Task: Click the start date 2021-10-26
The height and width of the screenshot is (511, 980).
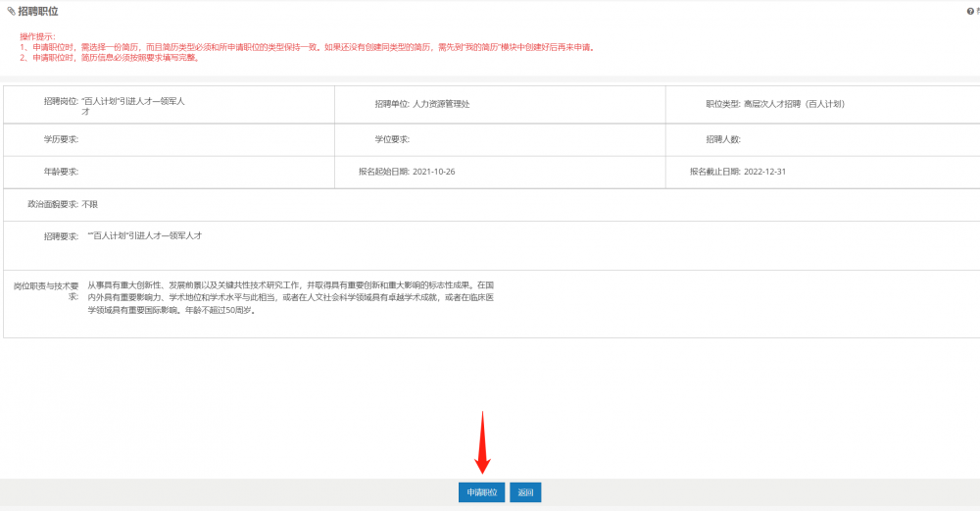Action: [433, 172]
